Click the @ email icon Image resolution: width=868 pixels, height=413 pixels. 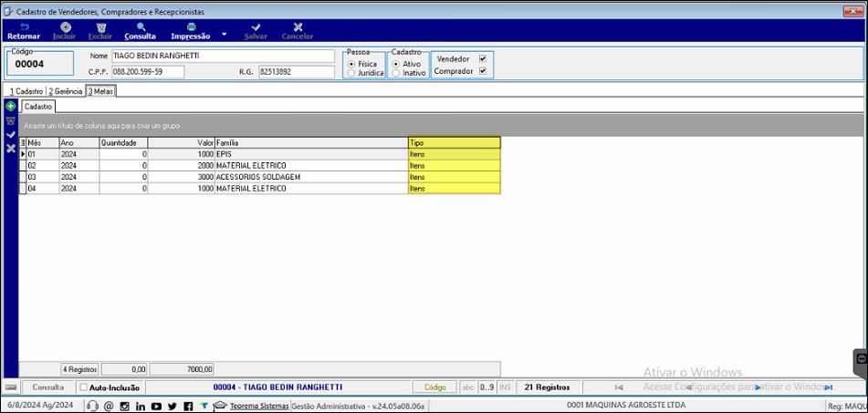109,407
